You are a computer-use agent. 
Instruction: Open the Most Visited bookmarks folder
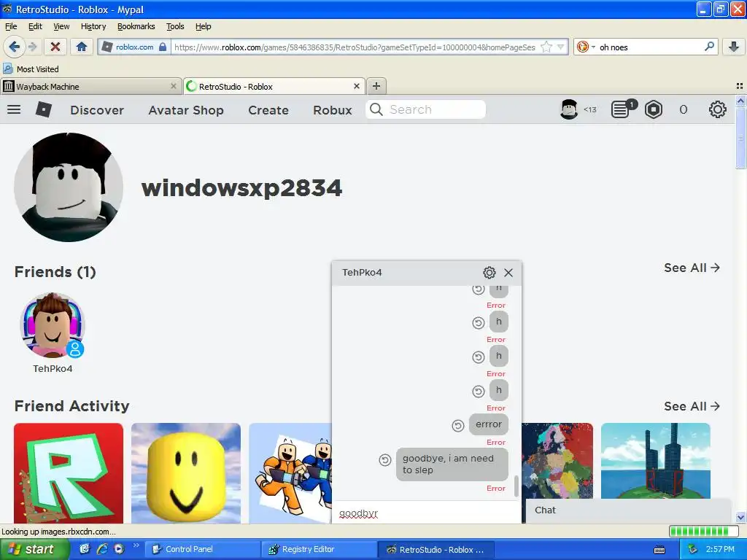31,69
